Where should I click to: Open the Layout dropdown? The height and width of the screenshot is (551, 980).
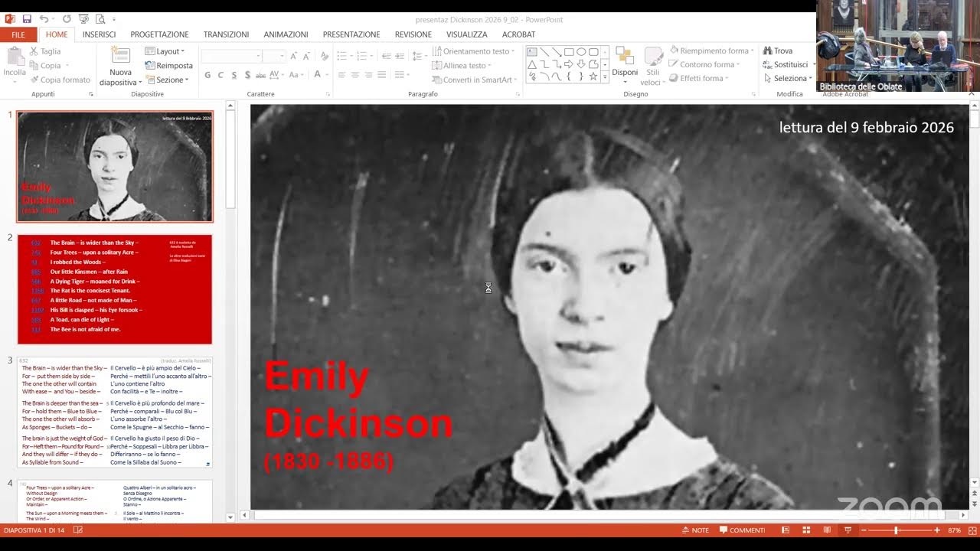point(165,51)
